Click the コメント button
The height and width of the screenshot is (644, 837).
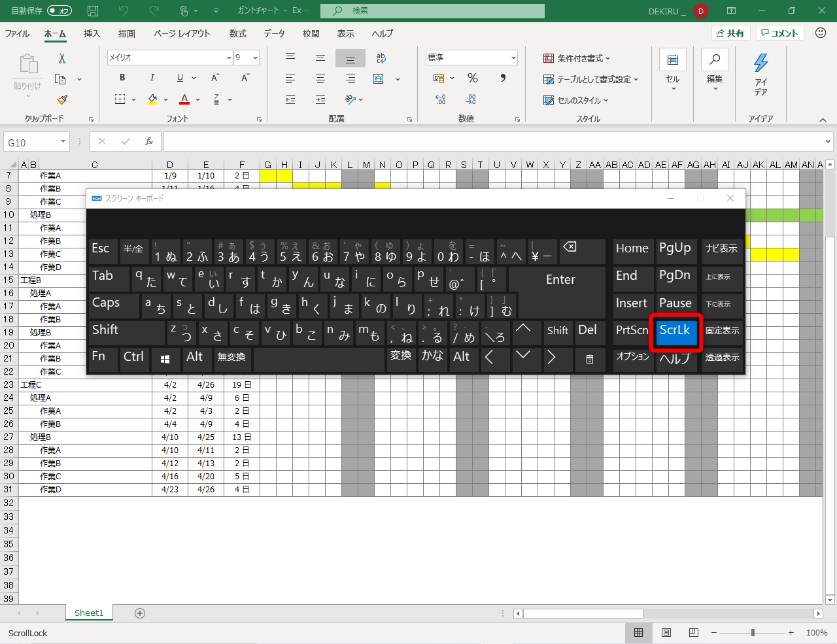[x=780, y=33]
